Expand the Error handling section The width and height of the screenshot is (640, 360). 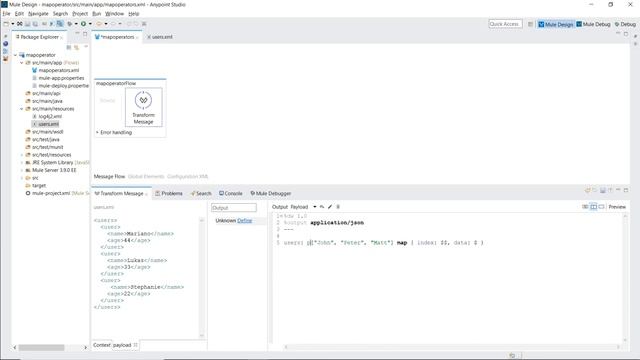coord(97,132)
